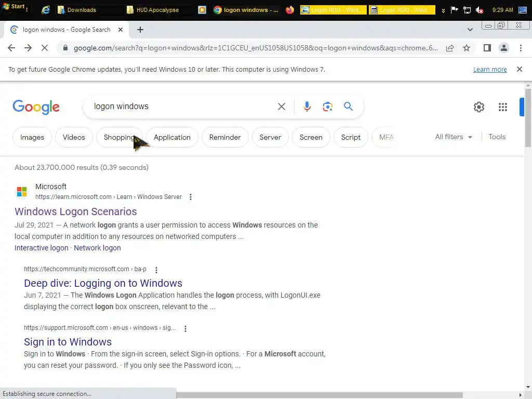Select the Application filter chip
532x399 pixels.
point(172,137)
